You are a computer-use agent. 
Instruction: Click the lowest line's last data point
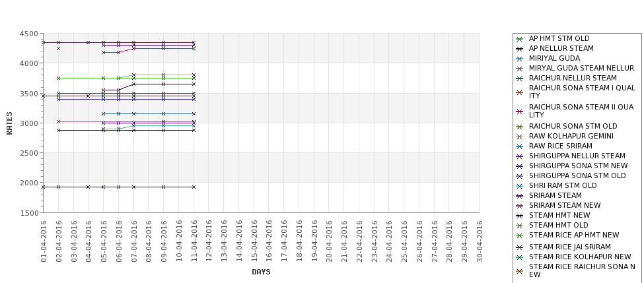(194, 187)
